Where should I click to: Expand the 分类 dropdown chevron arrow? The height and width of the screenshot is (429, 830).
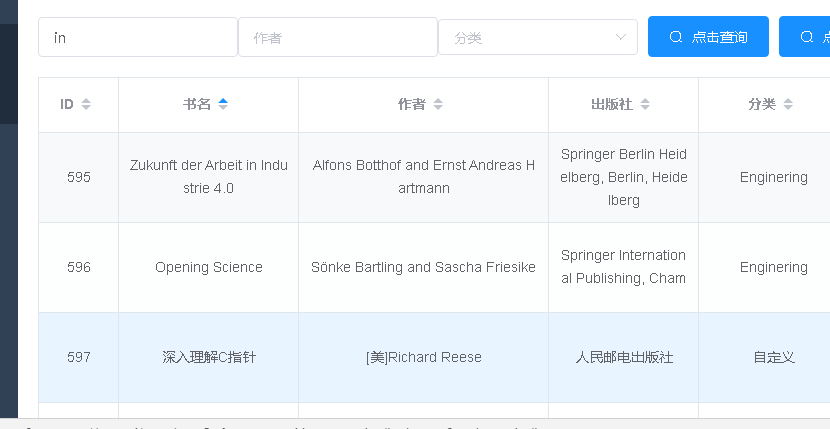point(621,37)
